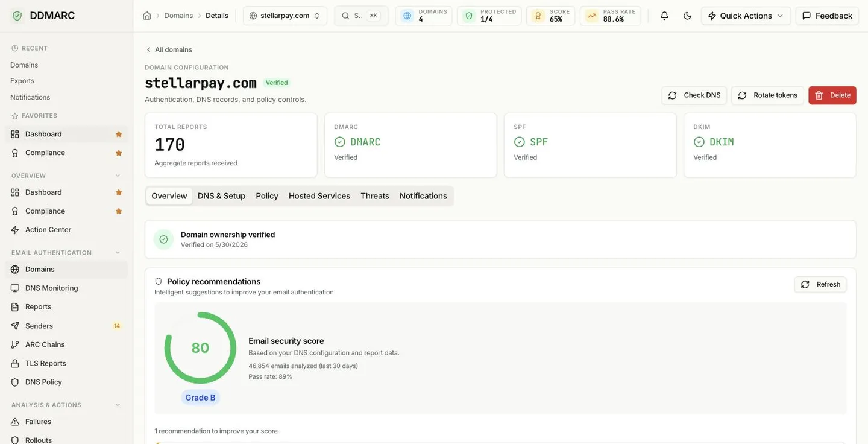Image resolution: width=868 pixels, height=444 pixels.
Task: Open Rollouts sidebar item
Action: point(66,440)
